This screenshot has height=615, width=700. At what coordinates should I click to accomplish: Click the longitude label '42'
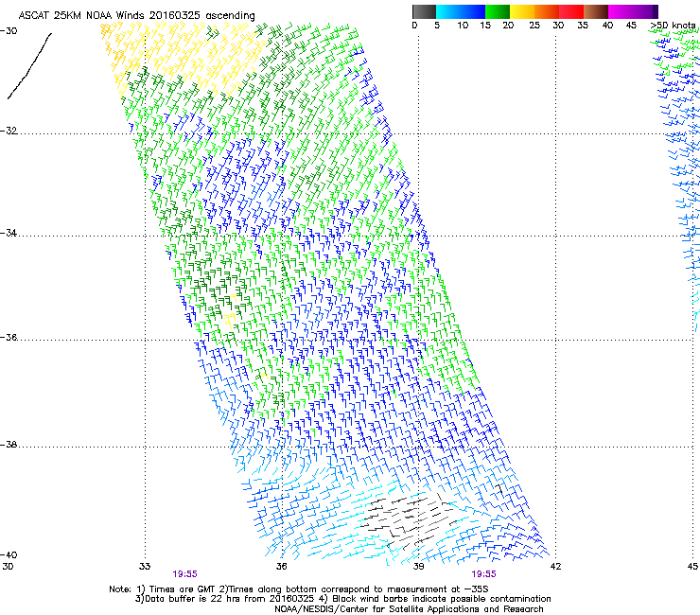[x=555, y=567]
